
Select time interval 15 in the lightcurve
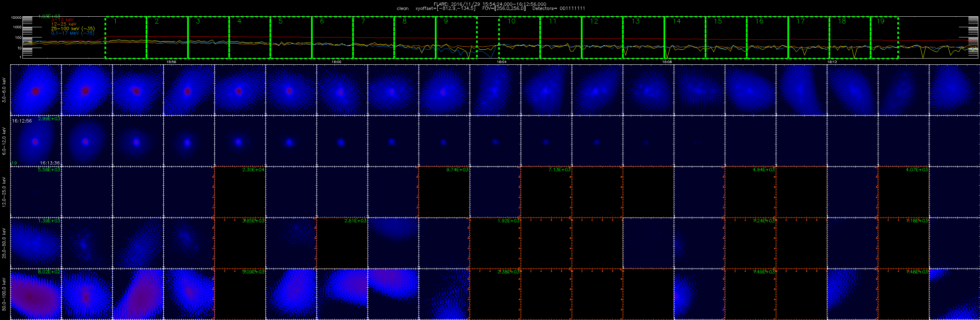pyautogui.click(x=726, y=38)
